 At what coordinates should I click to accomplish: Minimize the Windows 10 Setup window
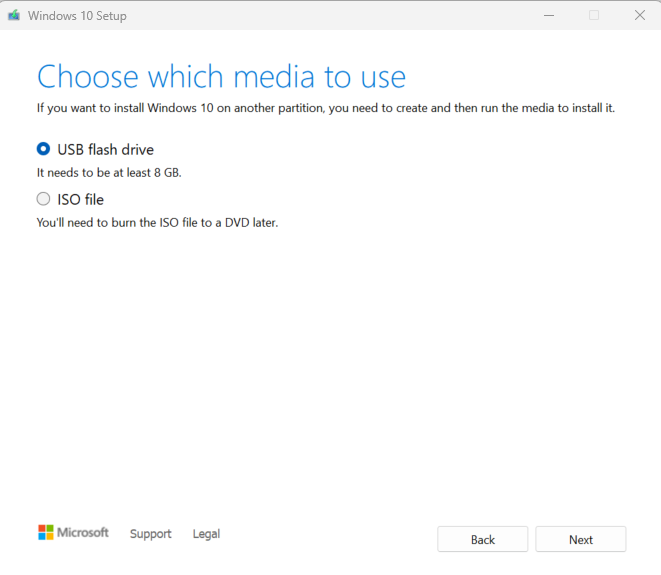(x=549, y=16)
